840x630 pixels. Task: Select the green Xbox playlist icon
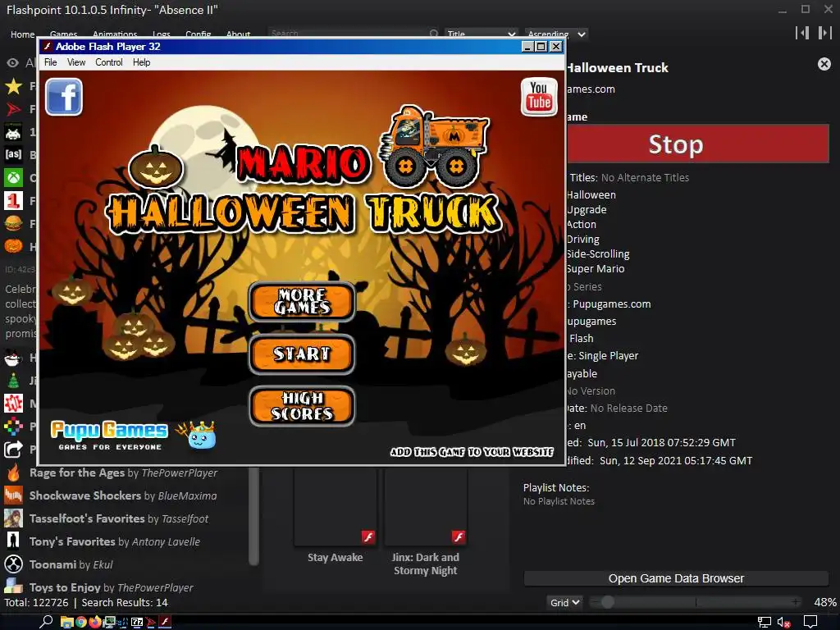point(13,177)
